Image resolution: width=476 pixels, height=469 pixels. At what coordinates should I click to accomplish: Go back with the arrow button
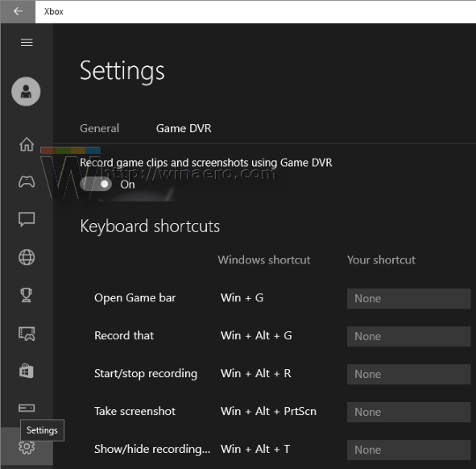click(18, 11)
